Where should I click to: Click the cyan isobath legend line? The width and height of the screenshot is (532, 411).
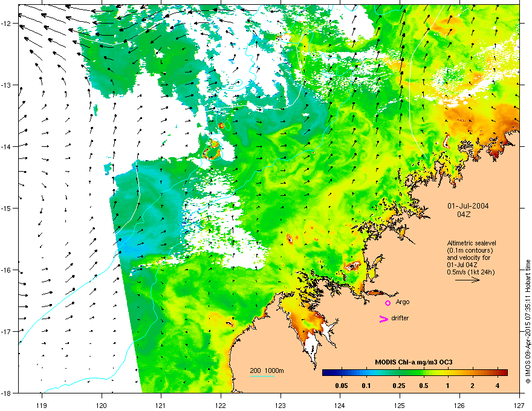coord(262,376)
